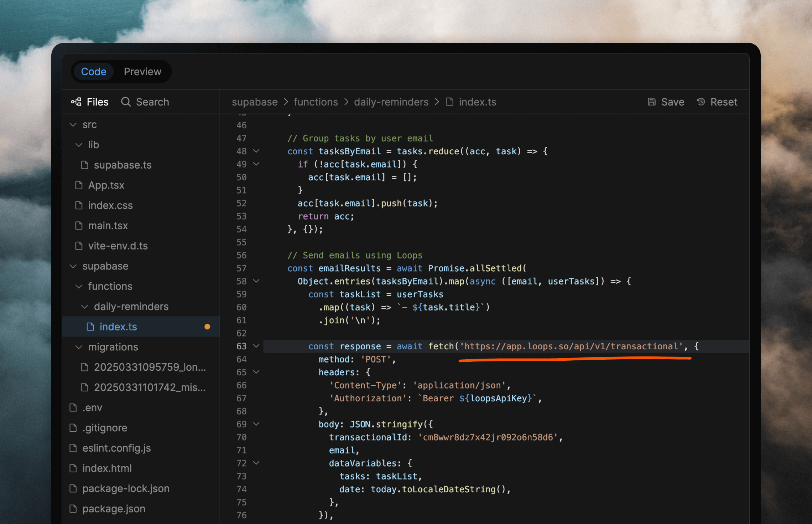Click the Files tree icon

tap(76, 102)
